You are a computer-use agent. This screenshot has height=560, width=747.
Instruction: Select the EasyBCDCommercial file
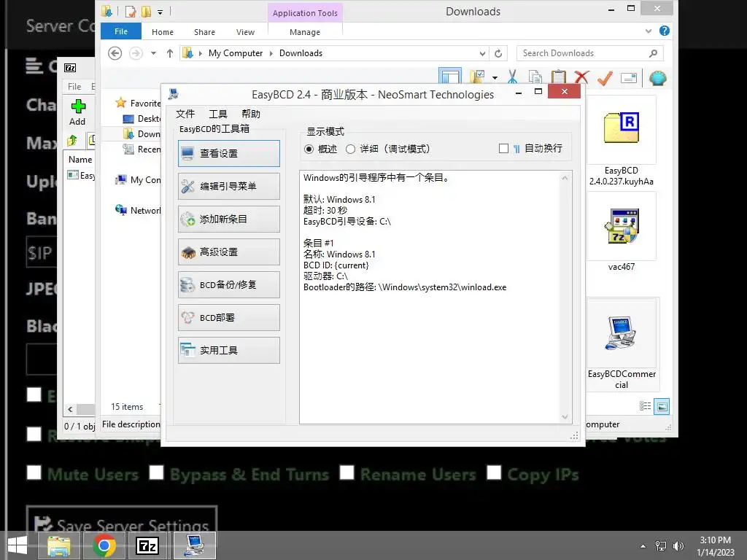[622, 345]
